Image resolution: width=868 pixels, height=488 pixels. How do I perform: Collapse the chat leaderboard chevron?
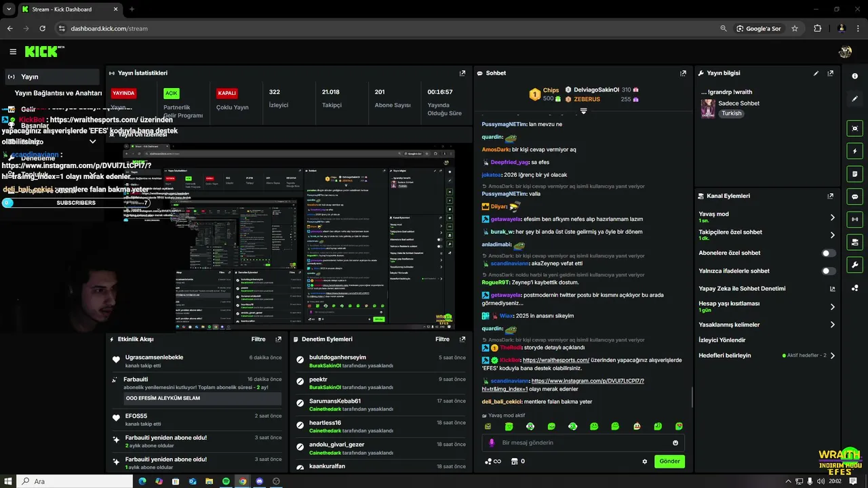[583, 111]
